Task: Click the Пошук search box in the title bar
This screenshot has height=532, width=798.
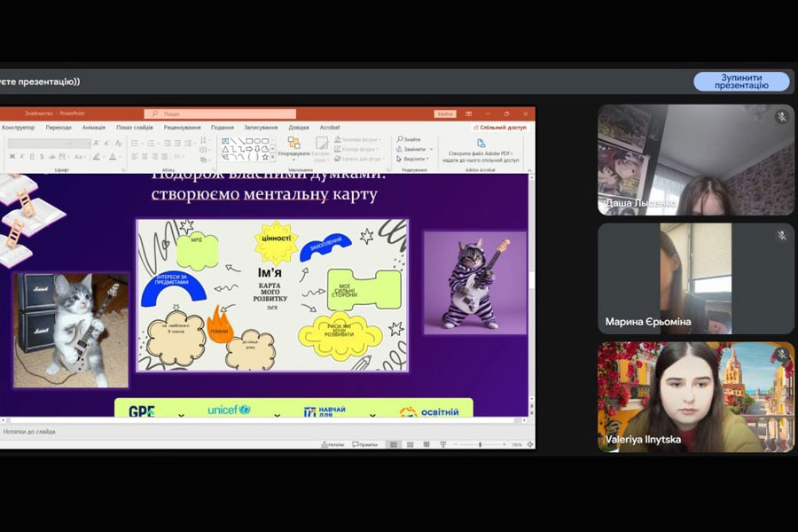Action: [220, 113]
